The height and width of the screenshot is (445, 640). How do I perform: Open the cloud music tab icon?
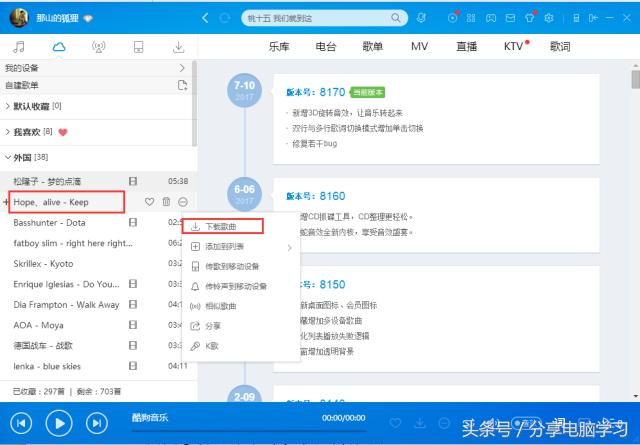[x=58, y=46]
